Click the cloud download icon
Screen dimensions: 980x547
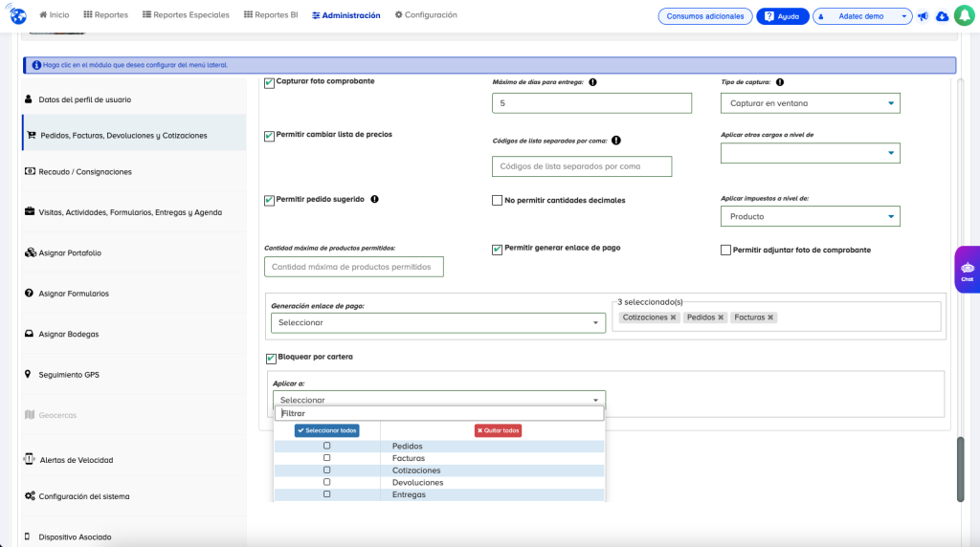(942, 16)
